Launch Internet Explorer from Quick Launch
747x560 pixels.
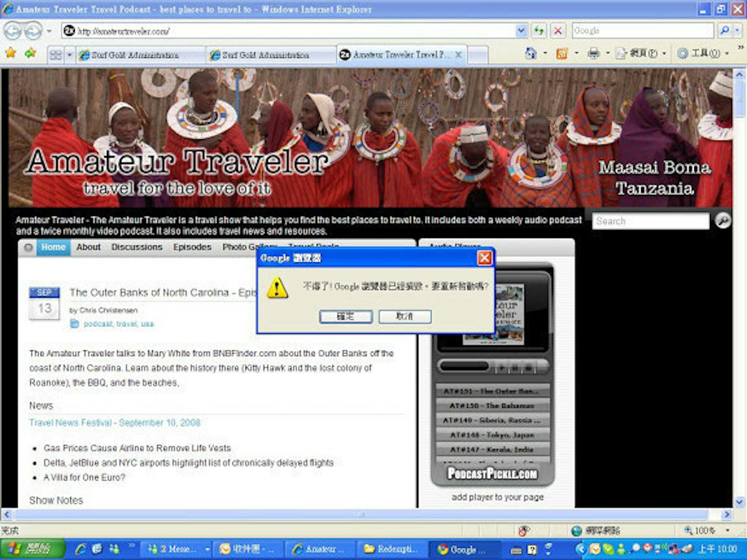click(x=80, y=549)
